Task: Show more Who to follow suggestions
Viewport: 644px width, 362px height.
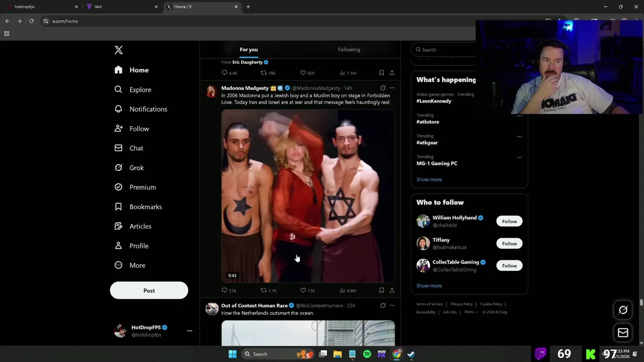Action: point(429,286)
